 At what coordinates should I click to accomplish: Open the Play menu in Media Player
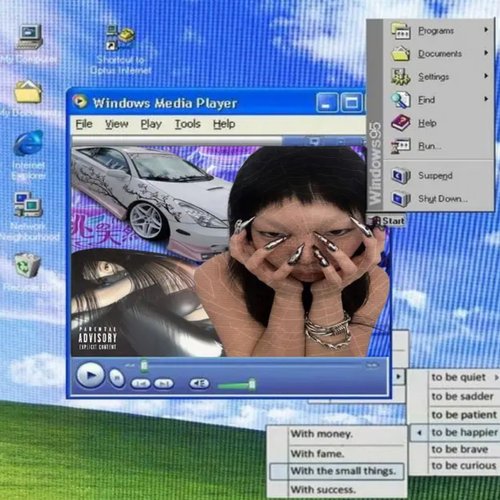[x=151, y=124]
